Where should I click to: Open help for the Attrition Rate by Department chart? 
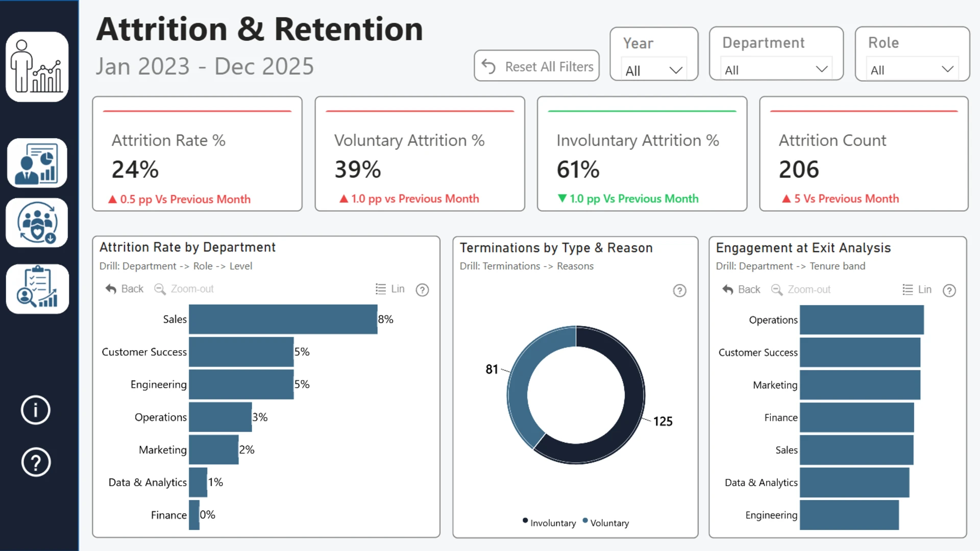[x=422, y=290]
